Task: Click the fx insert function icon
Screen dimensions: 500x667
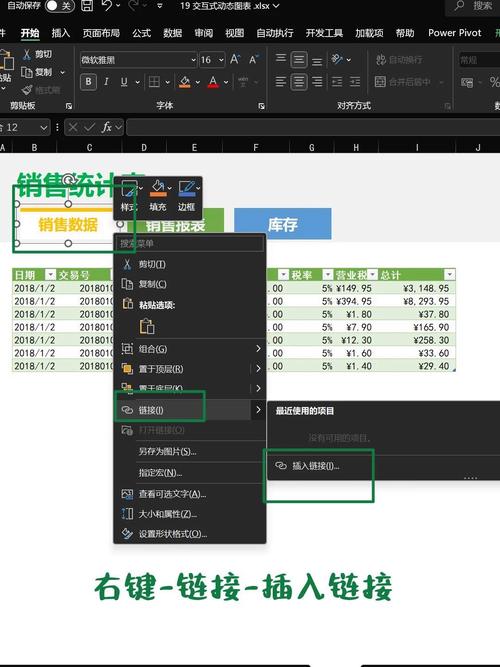Action: point(106,127)
